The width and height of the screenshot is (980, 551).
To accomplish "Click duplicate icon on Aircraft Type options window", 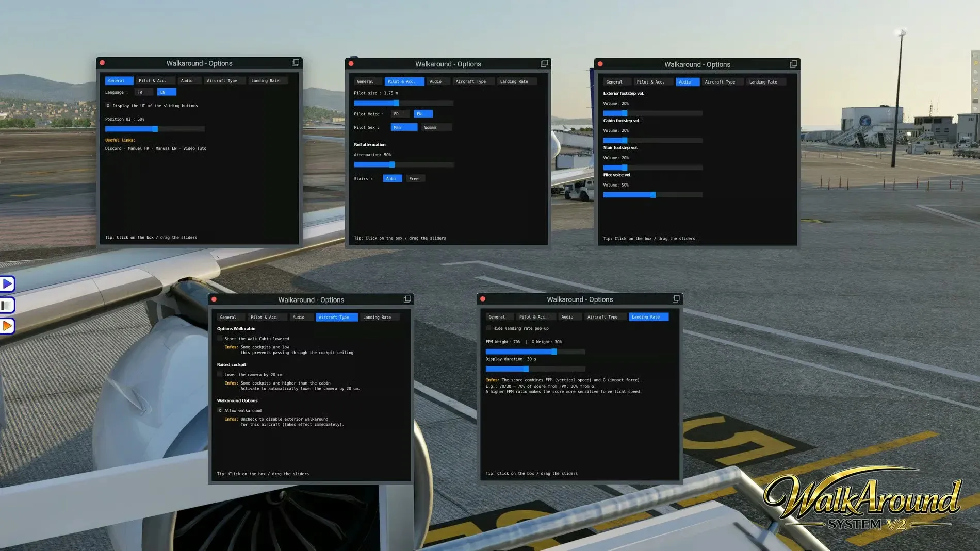I will (x=407, y=298).
